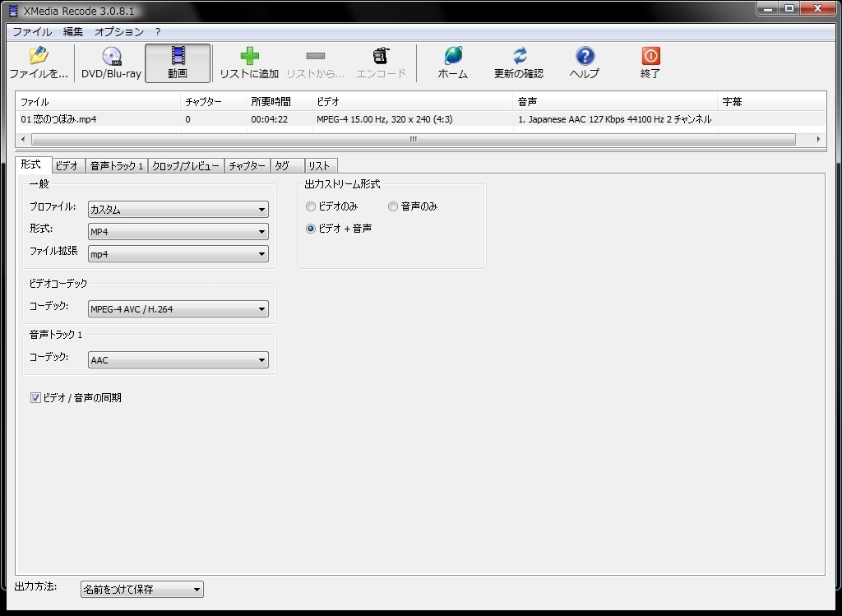
Task: Expand the 形式 MP4 dropdown
Action: (178, 231)
